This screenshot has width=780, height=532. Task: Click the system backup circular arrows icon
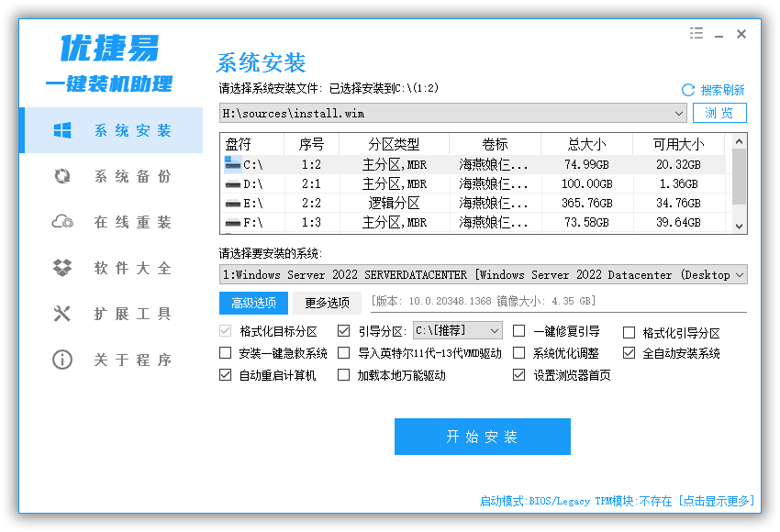[x=62, y=176]
